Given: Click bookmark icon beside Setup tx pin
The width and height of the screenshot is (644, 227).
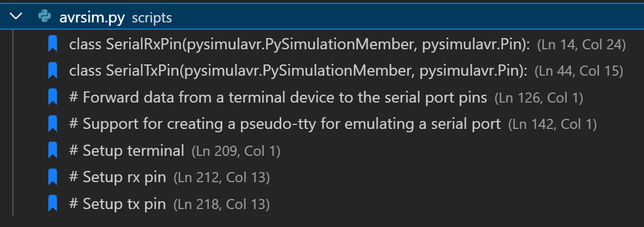Looking at the screenshot, I should pyautogui.click(x=52, y=204).
